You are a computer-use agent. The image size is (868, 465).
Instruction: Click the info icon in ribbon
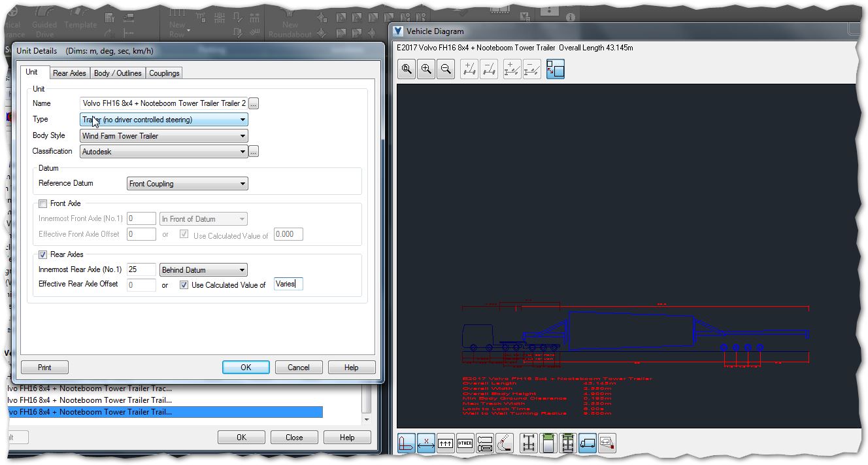(571, 17)
